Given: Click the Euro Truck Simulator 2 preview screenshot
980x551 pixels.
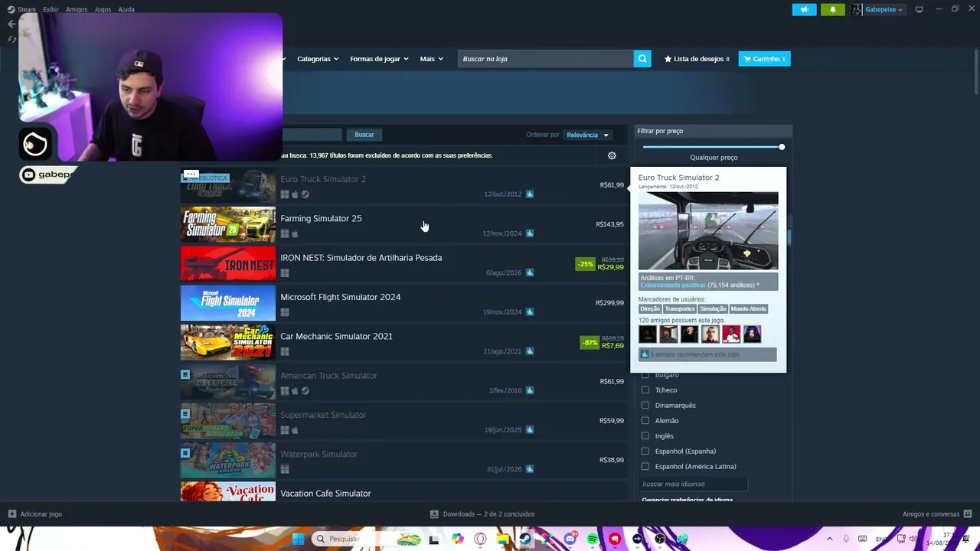Looking at the screenshot, I should (708, 231).
